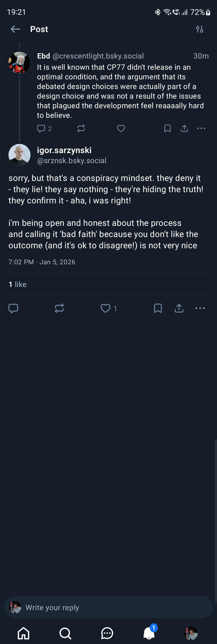Screen dimensions: 217x644
Task: Like igor.sarzynski's main post
Action: tap(105, 308)
